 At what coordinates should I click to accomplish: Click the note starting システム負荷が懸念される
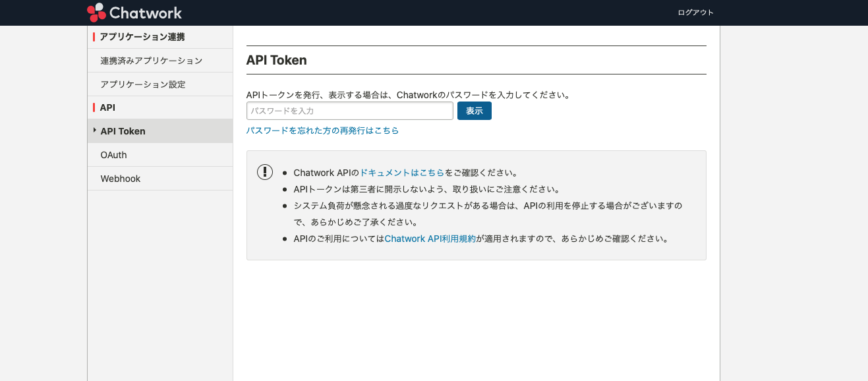tap(488, 214)
